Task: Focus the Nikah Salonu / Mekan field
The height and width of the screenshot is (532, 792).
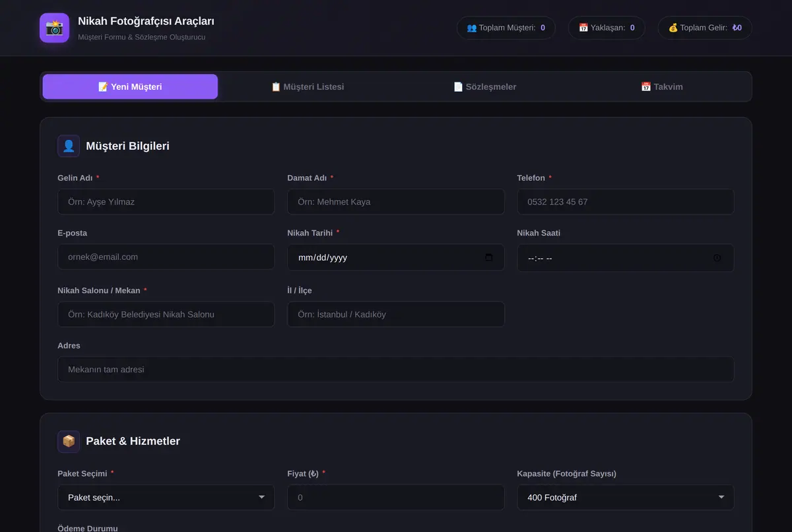Action: (166, 314)
